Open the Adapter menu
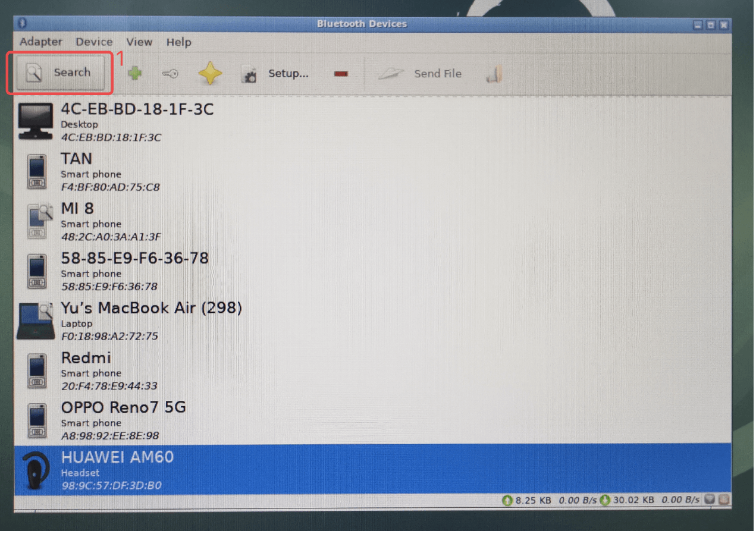Image resolution: width=756 pixels, height=534 pixels. 41,42
